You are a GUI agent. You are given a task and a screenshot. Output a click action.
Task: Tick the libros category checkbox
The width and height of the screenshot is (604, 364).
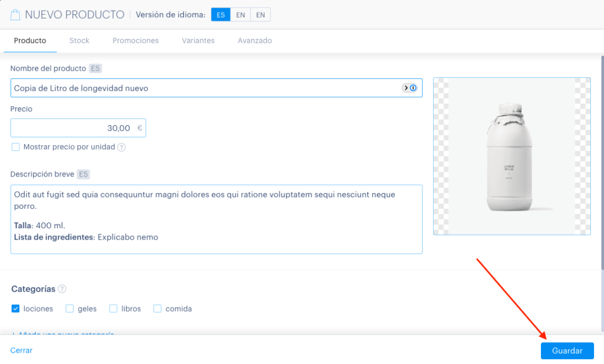pyautogui.click(x=113, y=309)
